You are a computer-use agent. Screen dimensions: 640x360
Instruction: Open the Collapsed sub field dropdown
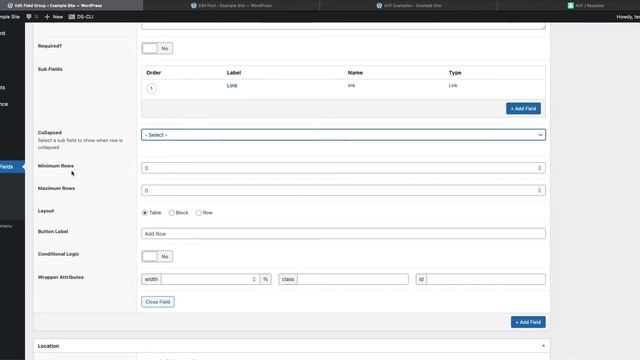point(343,135)
